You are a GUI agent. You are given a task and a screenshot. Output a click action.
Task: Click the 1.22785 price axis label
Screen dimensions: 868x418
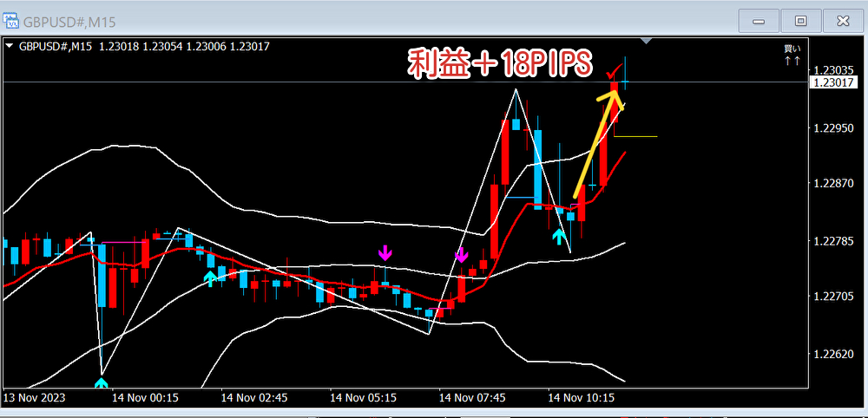pyautogui.click(x=835, y=241)
